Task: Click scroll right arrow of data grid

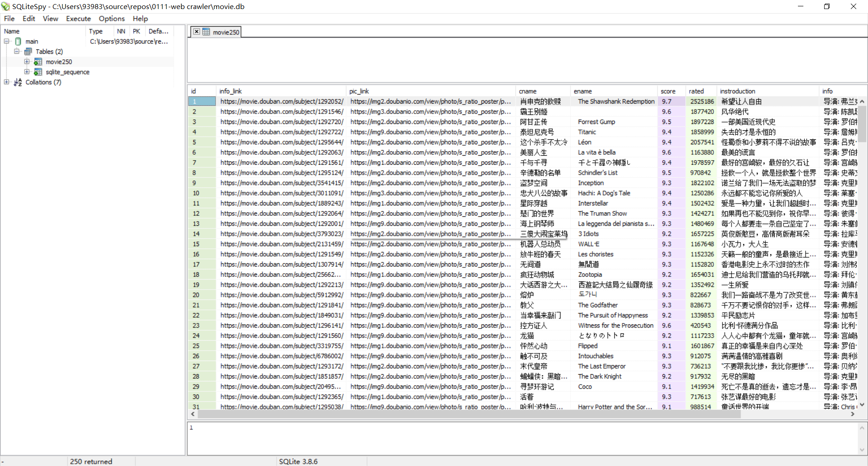Action: tap(853, 414)
